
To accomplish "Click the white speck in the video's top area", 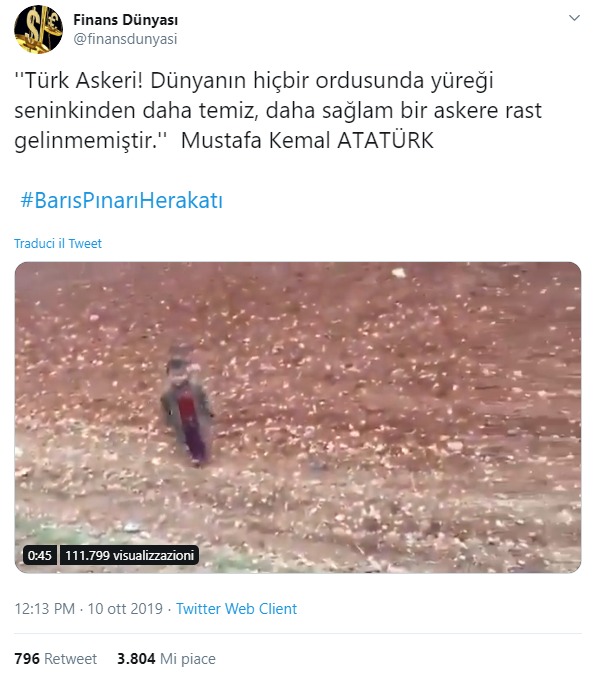I will [399, 272].
